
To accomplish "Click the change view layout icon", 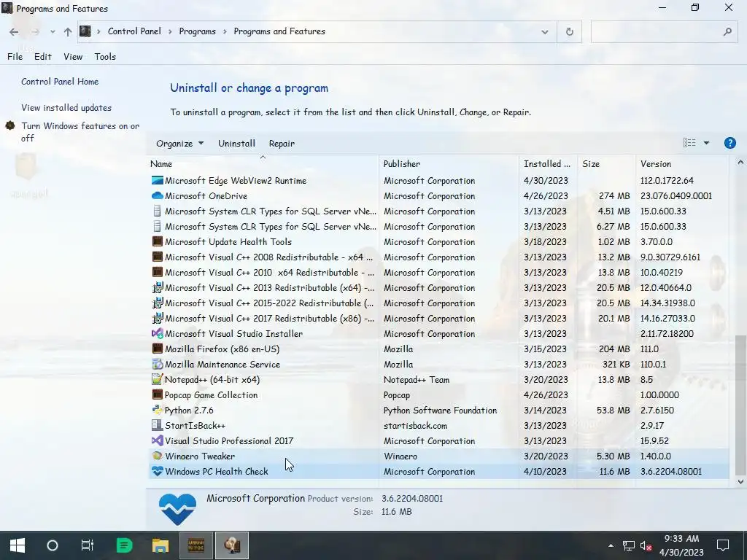I will pos(689,143).
